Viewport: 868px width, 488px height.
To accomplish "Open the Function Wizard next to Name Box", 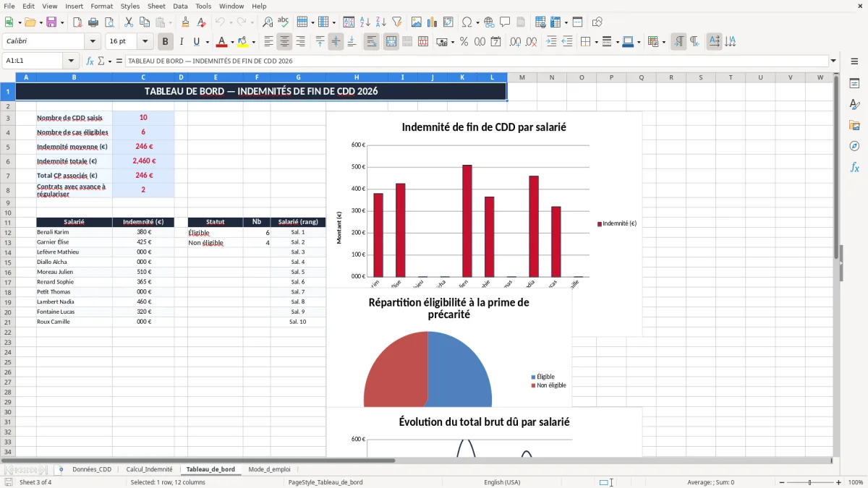I will coord(90,61).
